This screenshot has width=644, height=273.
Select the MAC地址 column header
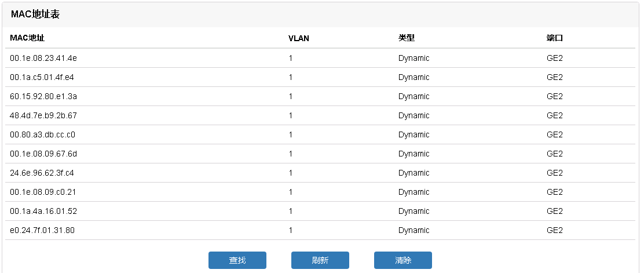(x=27, y=38)
